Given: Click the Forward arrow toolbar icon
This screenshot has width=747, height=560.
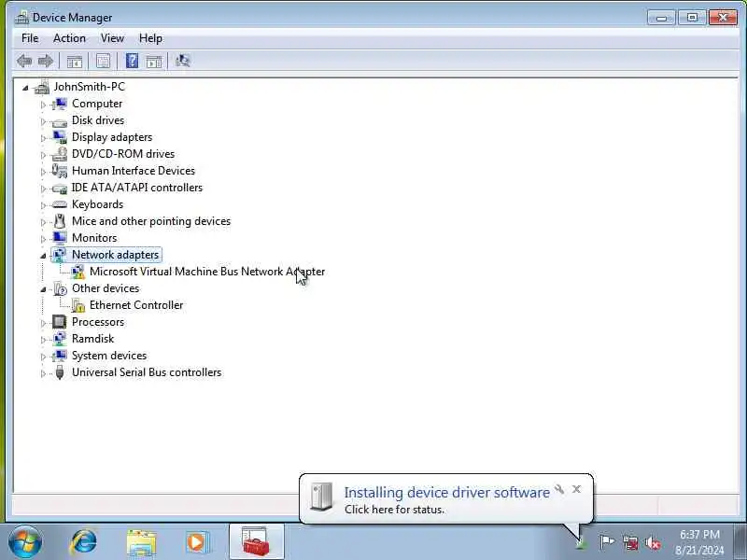Looking at the screenshot, I should tap(46, 61).
